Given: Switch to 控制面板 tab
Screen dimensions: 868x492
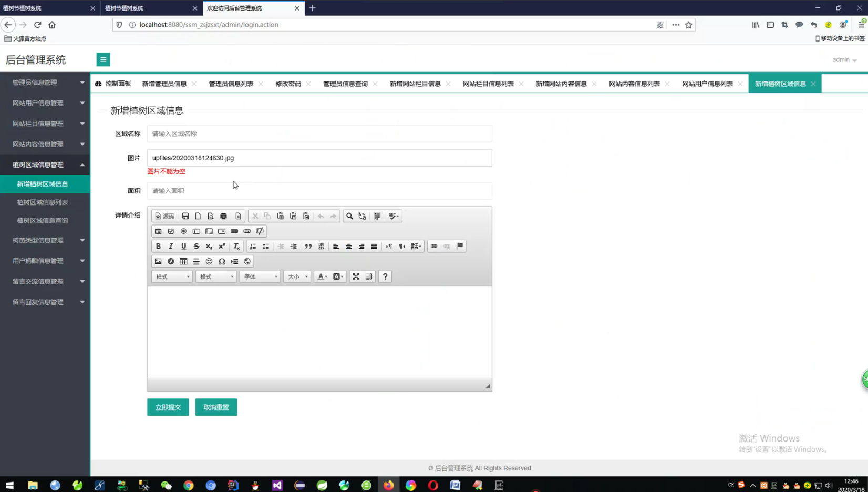Looking at the screenshot, I should coord(113,84).
